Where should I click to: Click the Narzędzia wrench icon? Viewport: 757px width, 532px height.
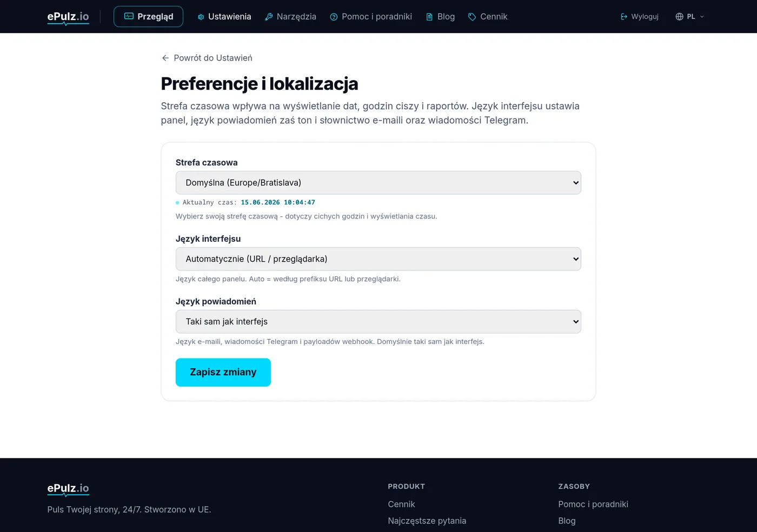click(x=269, y=17)
